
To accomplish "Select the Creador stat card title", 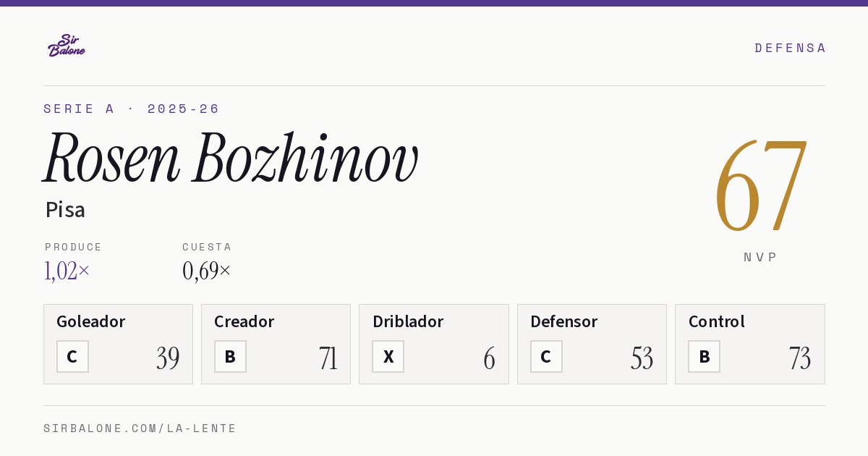I will click(x=244, y=321).
